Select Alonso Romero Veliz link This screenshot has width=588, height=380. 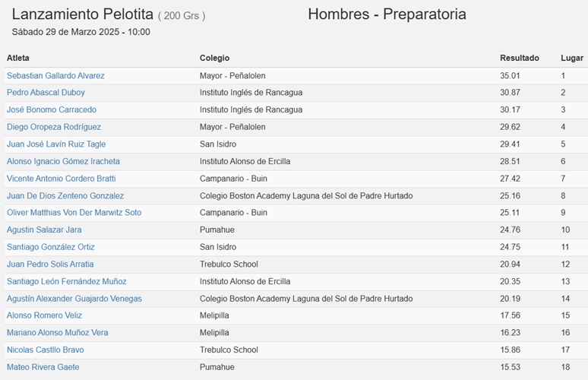point(44,315)
